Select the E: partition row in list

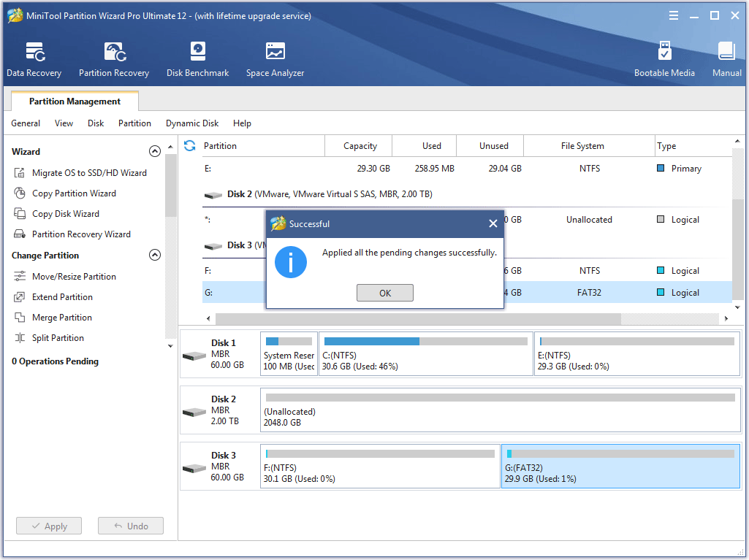(467, 169)
